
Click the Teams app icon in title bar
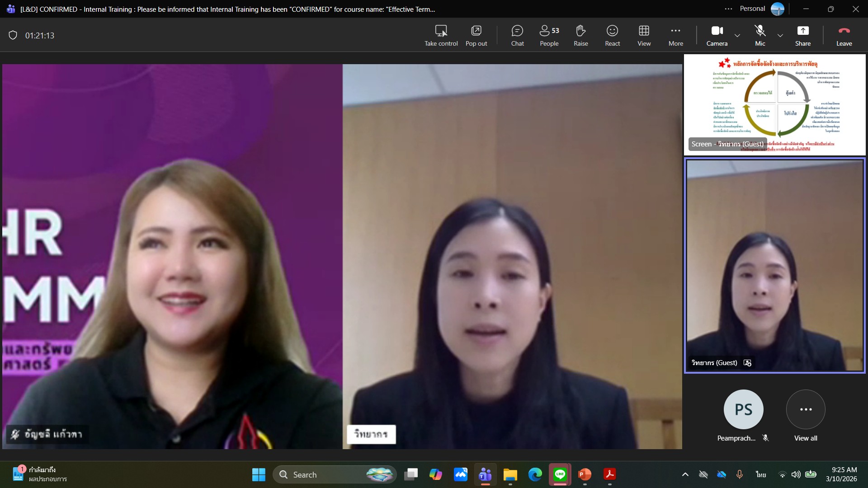[11, 9]
